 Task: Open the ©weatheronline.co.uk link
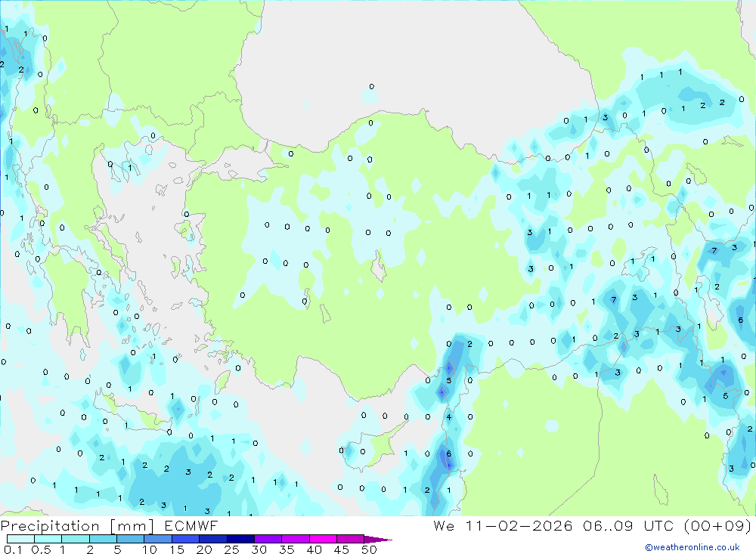[x=692, y=547]
